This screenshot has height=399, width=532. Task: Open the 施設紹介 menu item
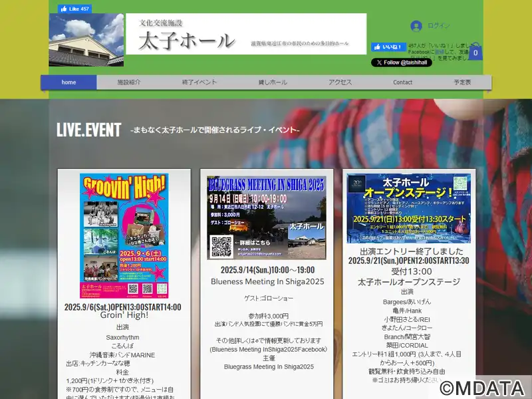pos(129,82)
